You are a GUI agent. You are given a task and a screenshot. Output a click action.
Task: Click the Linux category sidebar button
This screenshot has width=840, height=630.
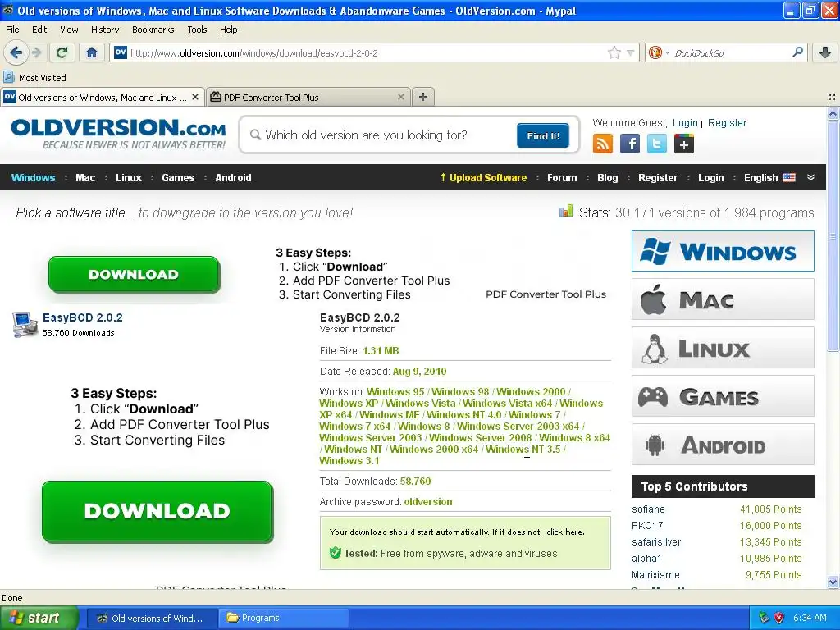point(723,348)
